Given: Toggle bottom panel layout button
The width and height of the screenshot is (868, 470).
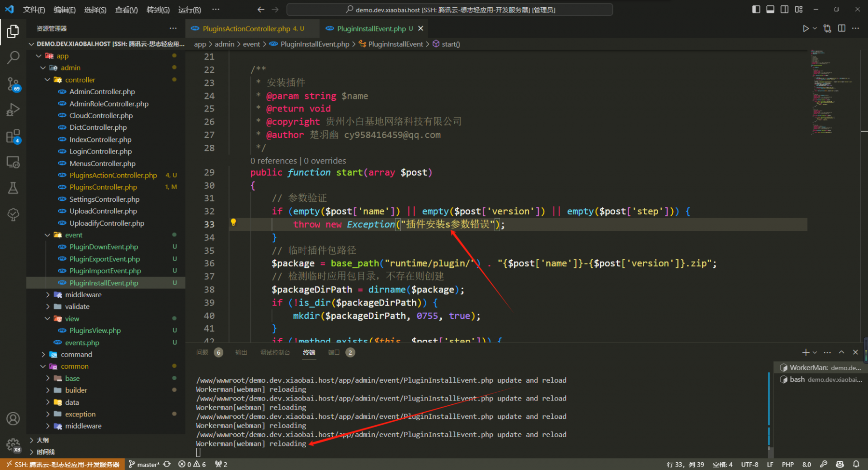Looking at the screenshot, I should click(x=770, y=9).
